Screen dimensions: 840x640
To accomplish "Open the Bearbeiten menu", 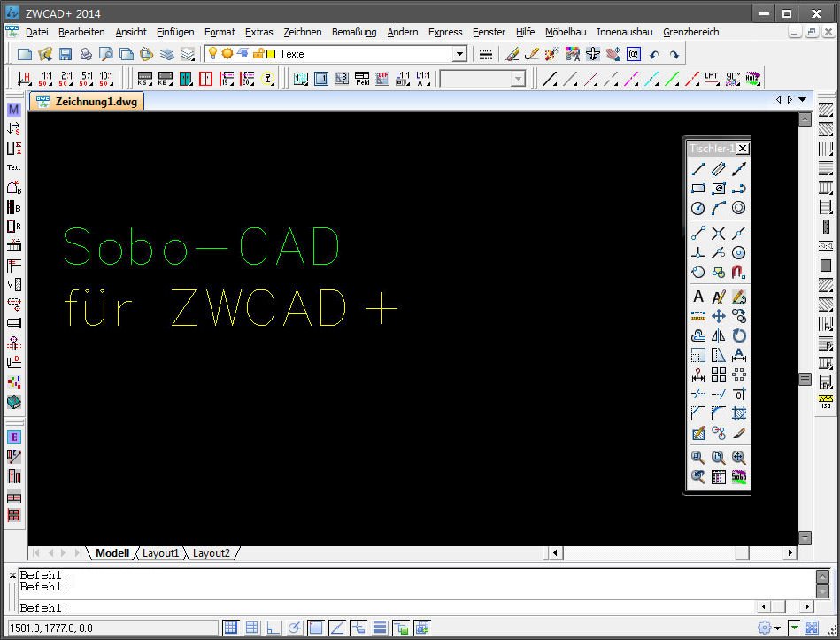I will [x=81, y=32].
